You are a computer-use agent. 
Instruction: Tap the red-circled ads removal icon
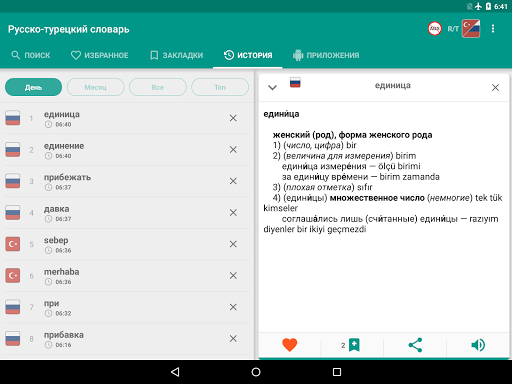click(x=434, y=29)
